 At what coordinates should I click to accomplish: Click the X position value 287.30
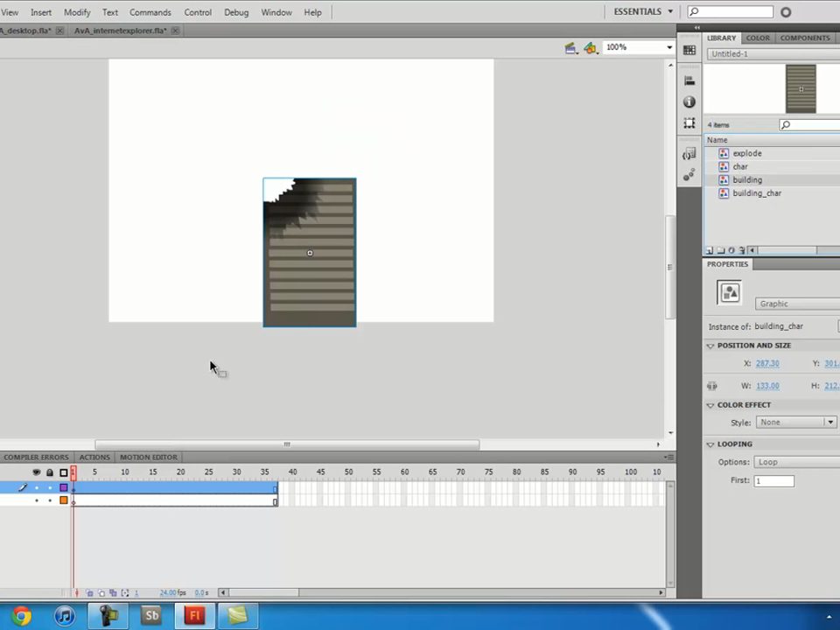click(x=767, y=364)
